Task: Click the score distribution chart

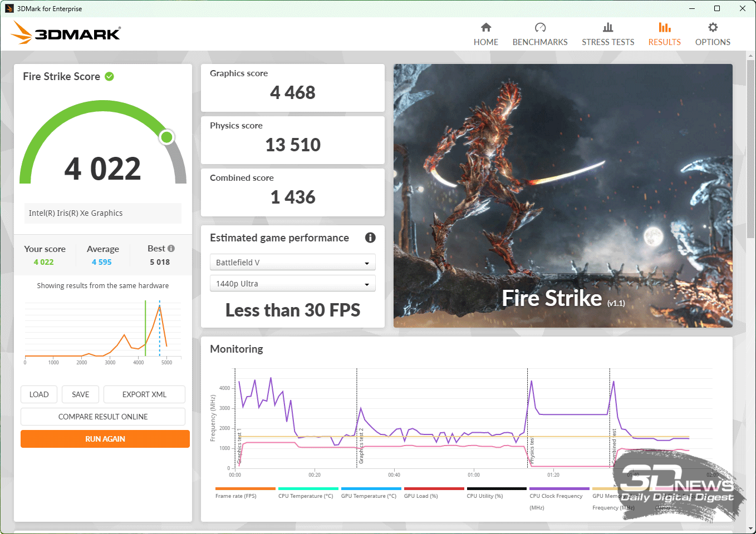Action: [103, 332]
